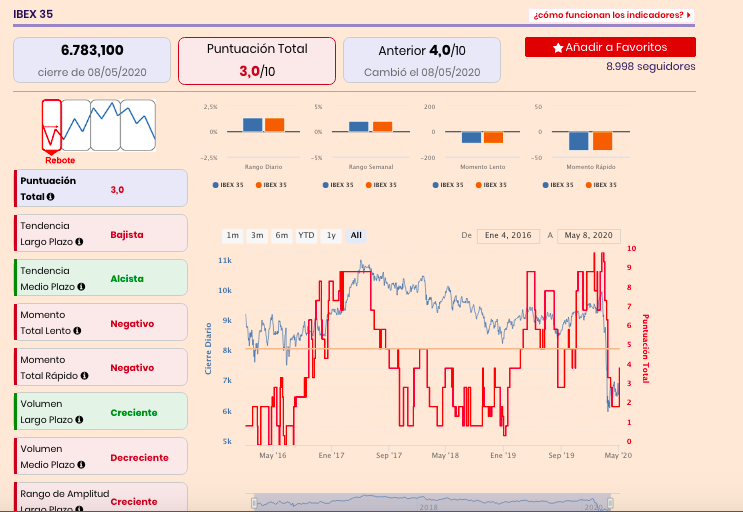Toggle orange IBEX 35 legend under Rango Semanal
The width and height of the screenshot is (743, 512).
(x=381, y=185)
